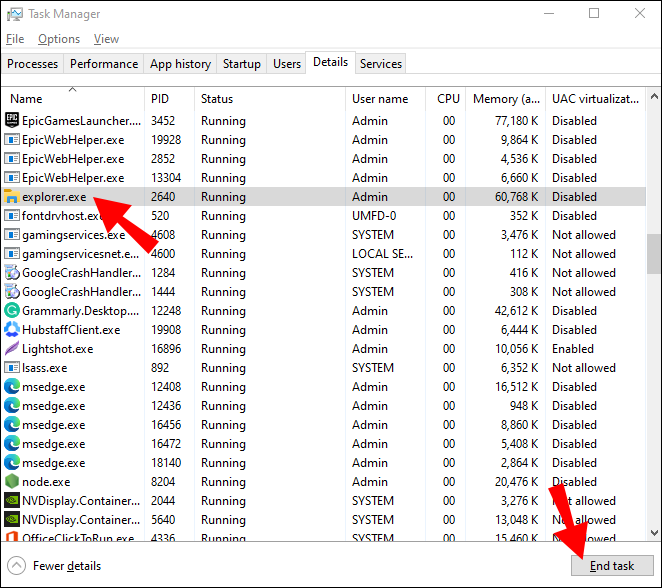Click the EpicWebHelper.exe icon with PID 13304

coord(12,177)
